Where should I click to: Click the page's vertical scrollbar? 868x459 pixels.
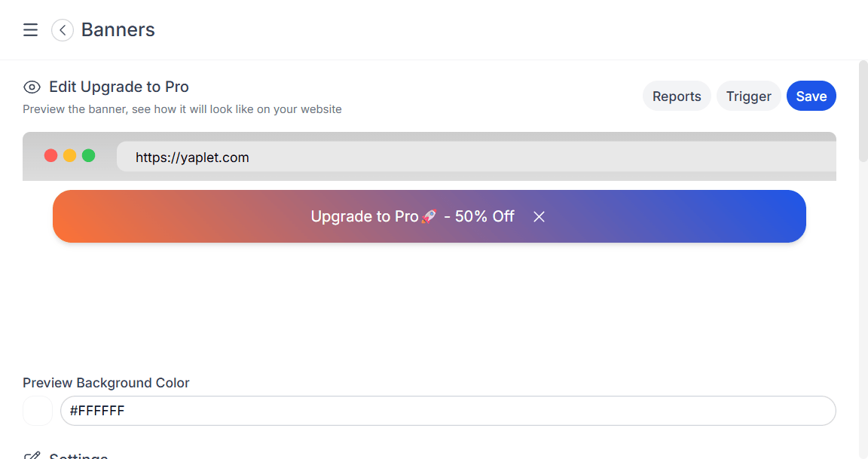(x=863, y=113)
